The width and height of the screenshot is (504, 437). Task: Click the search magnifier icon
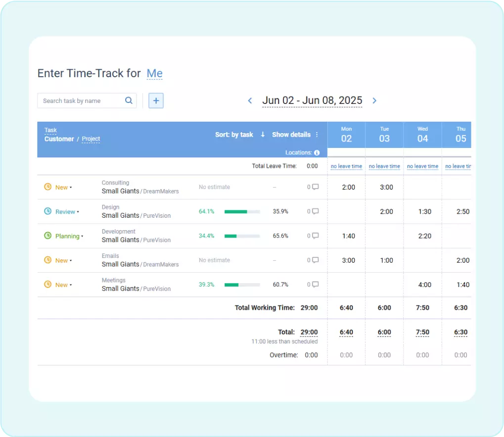click(x=129, y=100)
